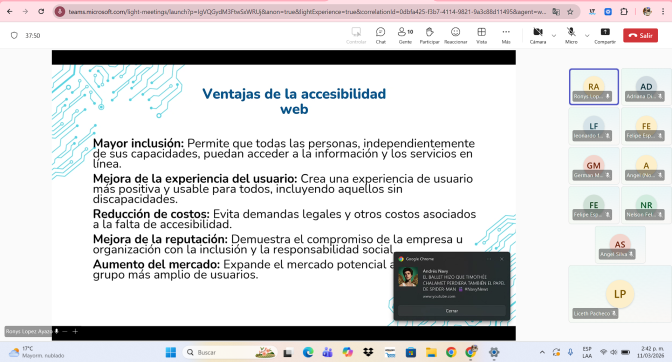
Task: Select Liceth Pacheco participant tile
Action: 620,294
